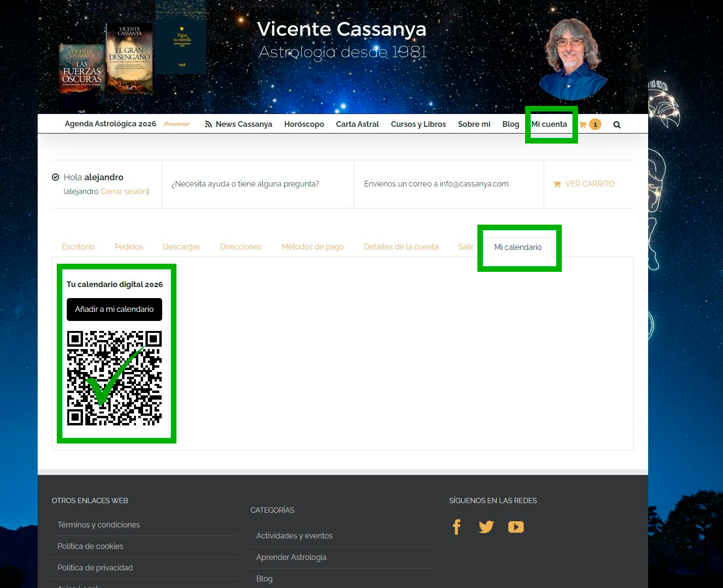This screenshot has width=723, height=588.
Task: Click the search magnifier icon
Action: (617, 125)
